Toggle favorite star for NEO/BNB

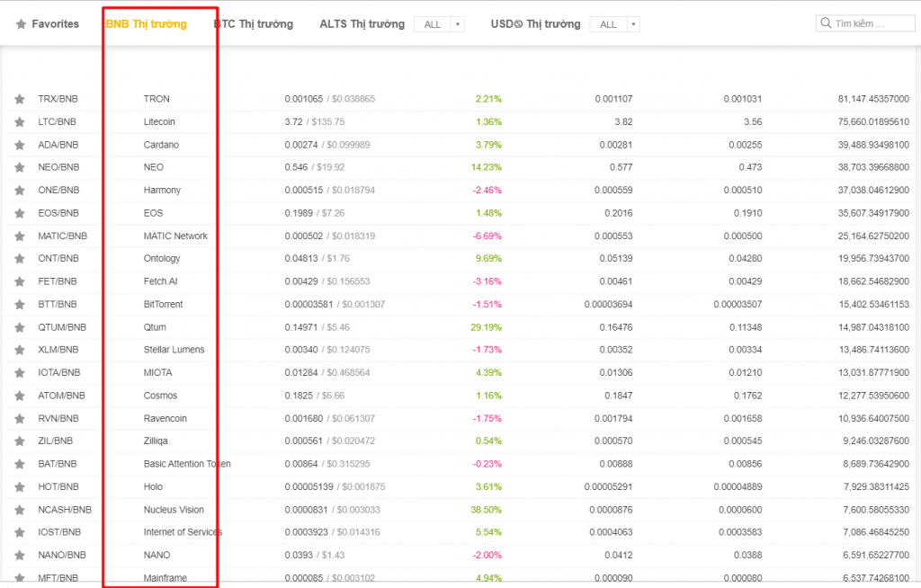click(20, 167)
